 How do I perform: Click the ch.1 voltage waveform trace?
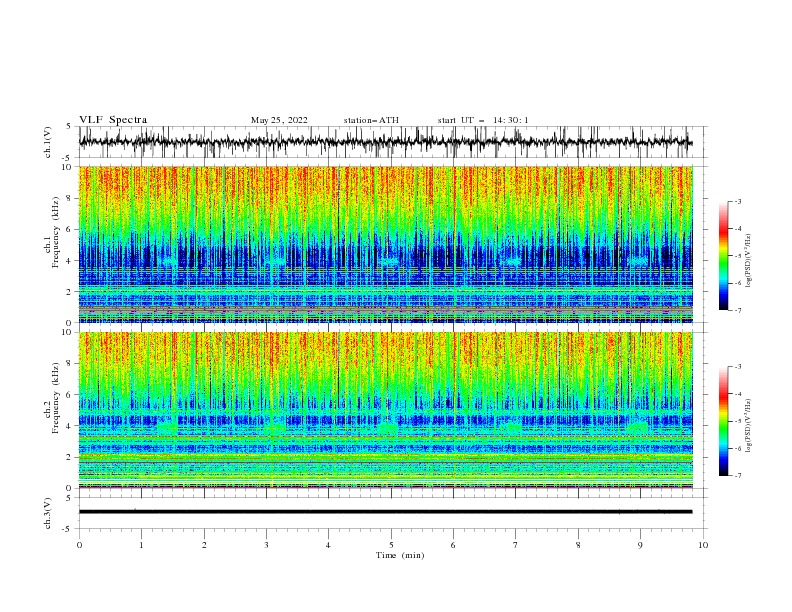385,142
